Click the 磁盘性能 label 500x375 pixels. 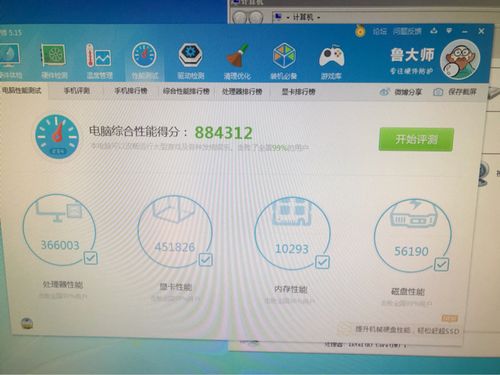coord(408,292)
